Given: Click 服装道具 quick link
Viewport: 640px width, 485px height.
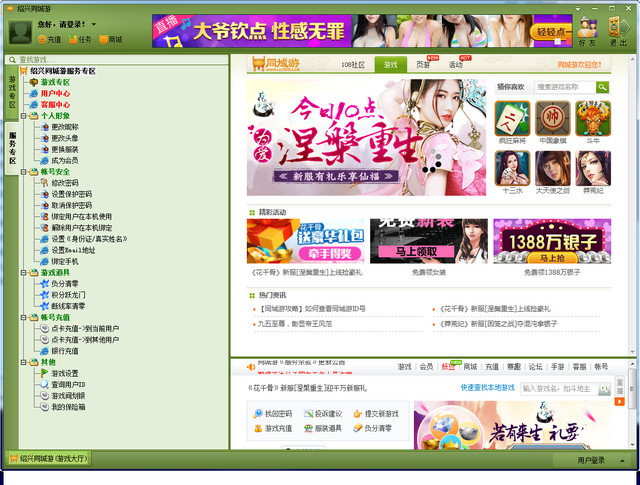Looking at the screenshot, I should (323, 428).
